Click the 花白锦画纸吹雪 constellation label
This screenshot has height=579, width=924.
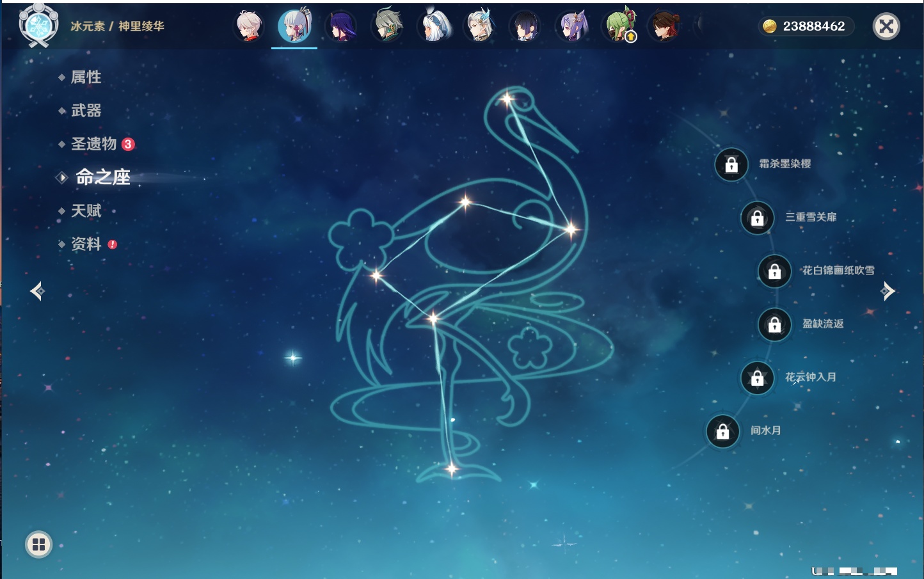point(838,270)
